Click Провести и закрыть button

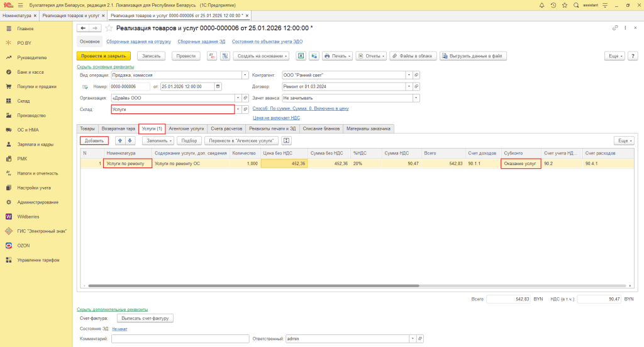(103, 55)
